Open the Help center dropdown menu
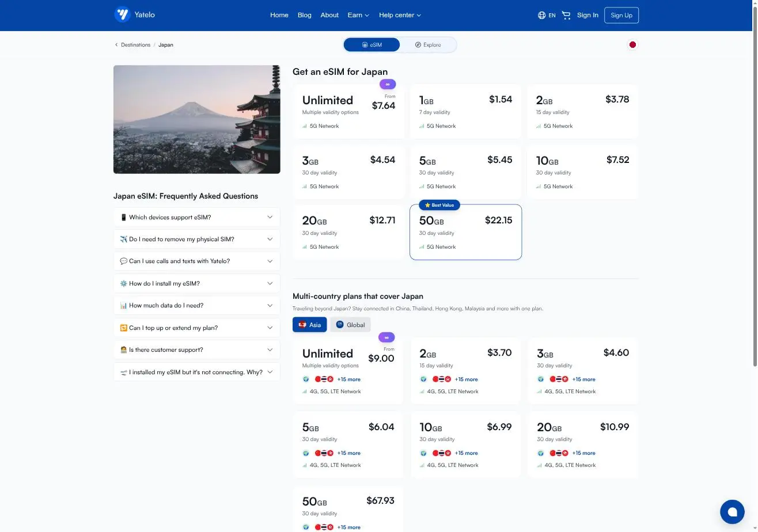Viewport: 758px width, 532px height. (x=400, y=15)
